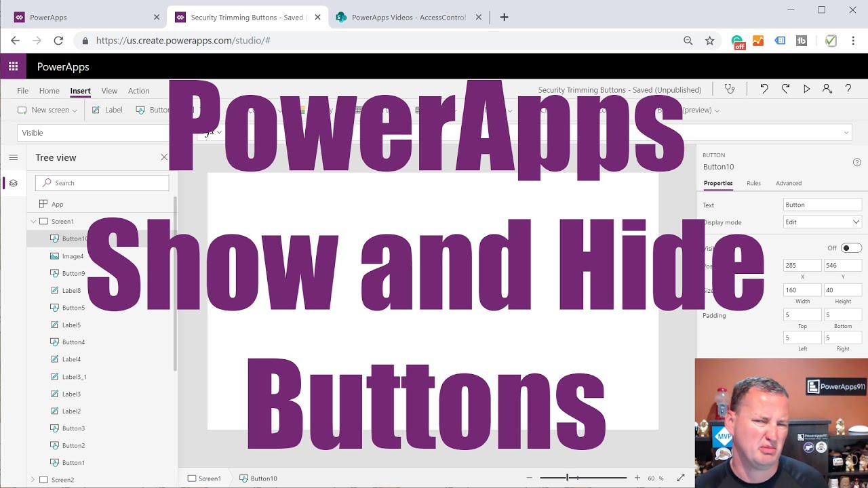Screen dimensions: 868x488
Task: Open the Display mode dropdown
Action: coord(822,222)
